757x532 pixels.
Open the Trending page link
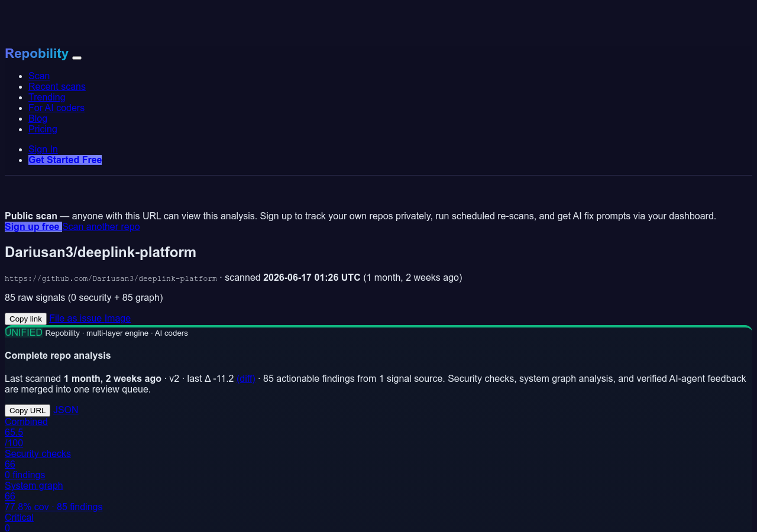click(x=47, y=97)
